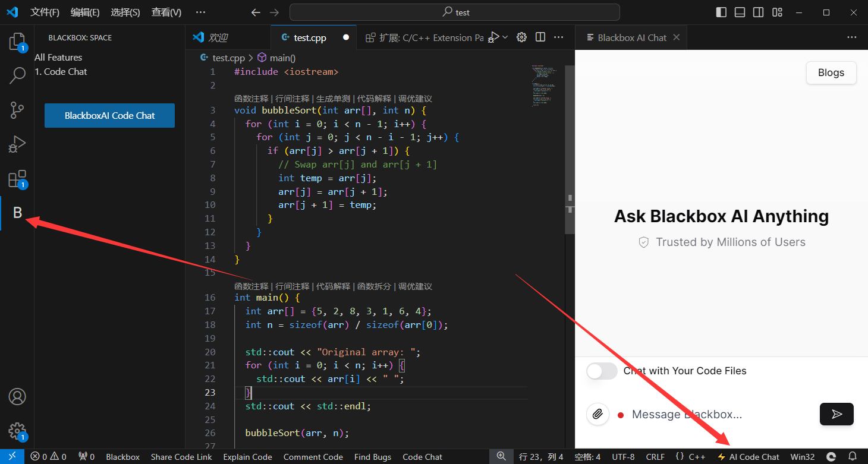Open the Search panel icon

coord(17,75)
